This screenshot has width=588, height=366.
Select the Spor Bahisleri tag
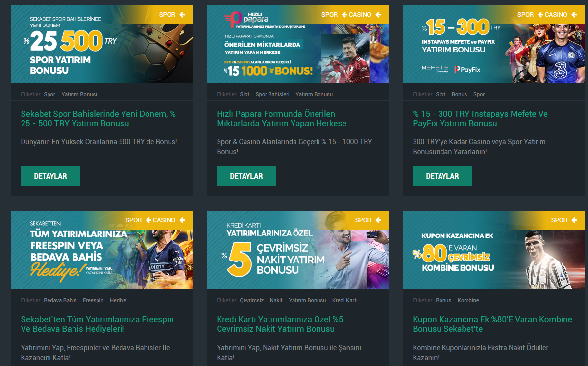272,94
